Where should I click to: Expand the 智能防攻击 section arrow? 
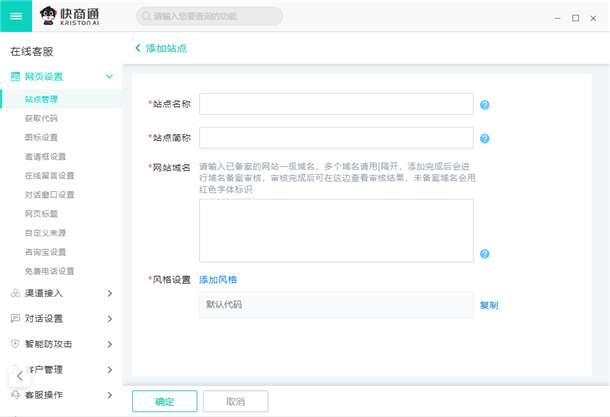pyautogui.click(x=109, y=344)
